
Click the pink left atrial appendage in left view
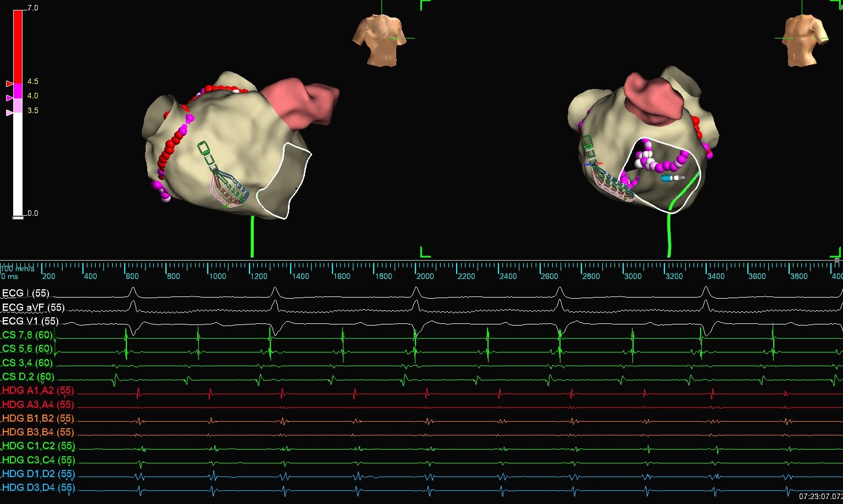(302, 104)
